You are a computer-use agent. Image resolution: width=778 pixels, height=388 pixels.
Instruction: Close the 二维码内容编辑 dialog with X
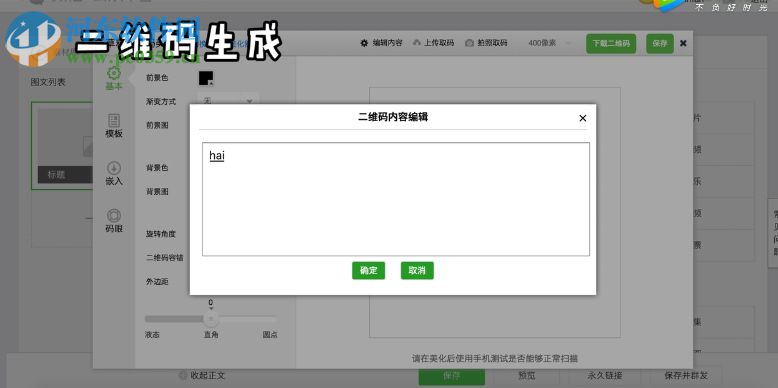point(583,118)
